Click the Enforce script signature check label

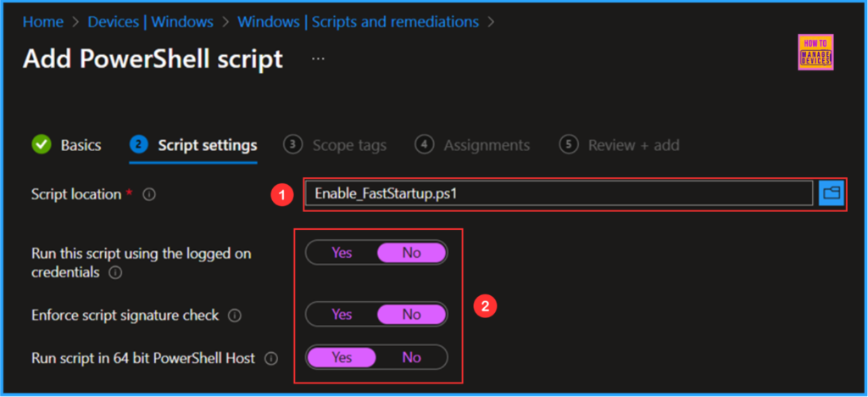point(125,316)
